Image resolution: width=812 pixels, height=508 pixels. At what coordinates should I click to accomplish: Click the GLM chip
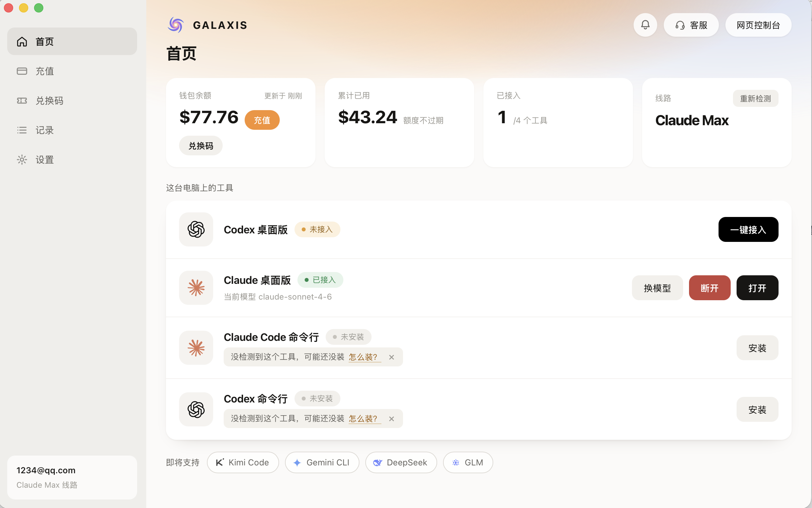pyautogui.click(x=468, y=462)
